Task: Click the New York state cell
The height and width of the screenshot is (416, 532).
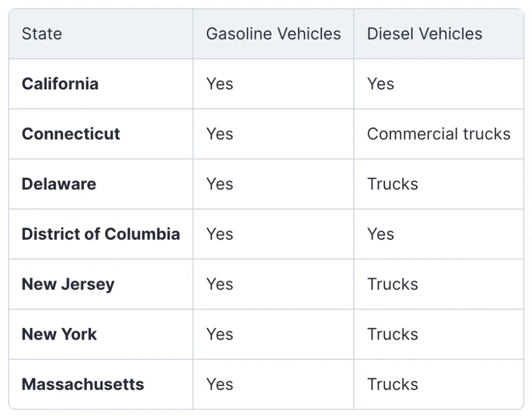Action: pyautogui.click(x=59, y=334)
